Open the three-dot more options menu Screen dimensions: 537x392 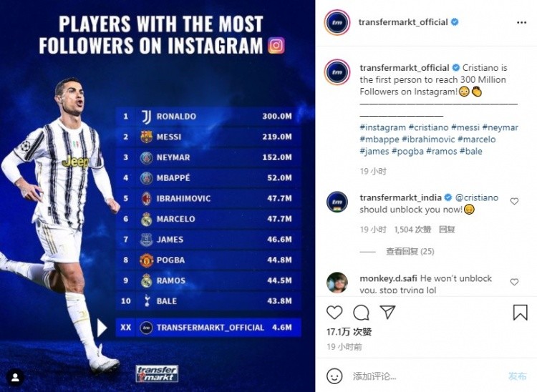tap(521, 23)
